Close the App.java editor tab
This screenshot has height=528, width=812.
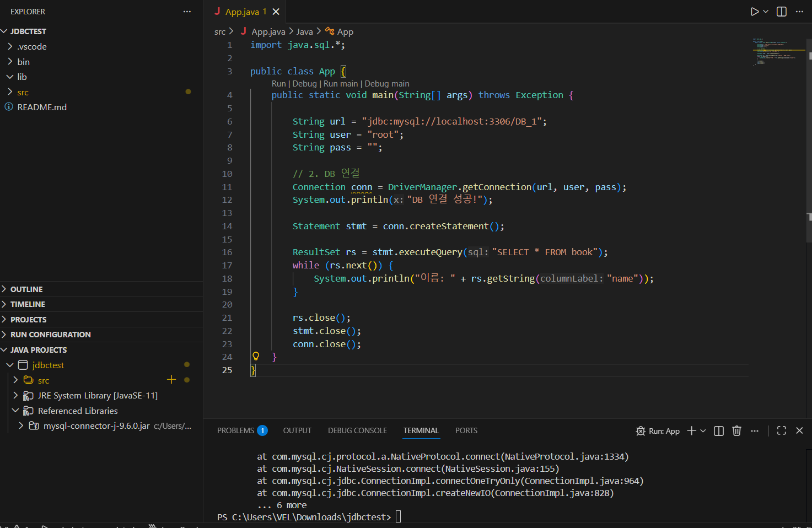(276, 12)
